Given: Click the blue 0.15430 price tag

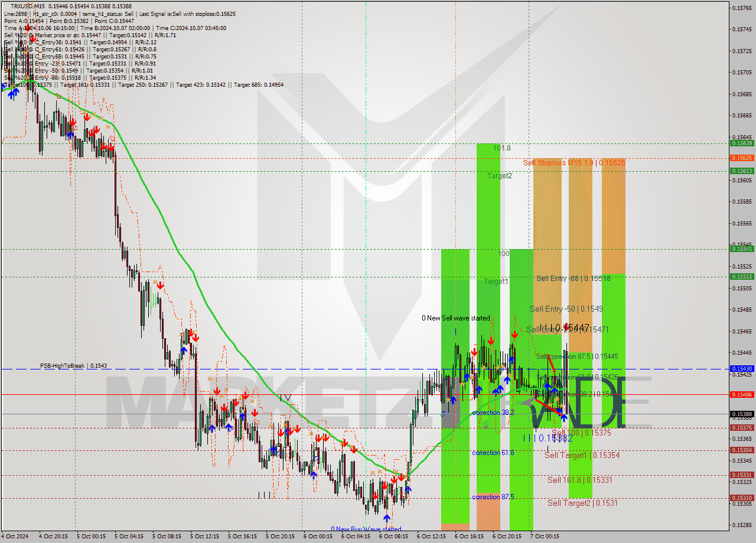Looking at the screenshot, I should click(x=742, y=368).
